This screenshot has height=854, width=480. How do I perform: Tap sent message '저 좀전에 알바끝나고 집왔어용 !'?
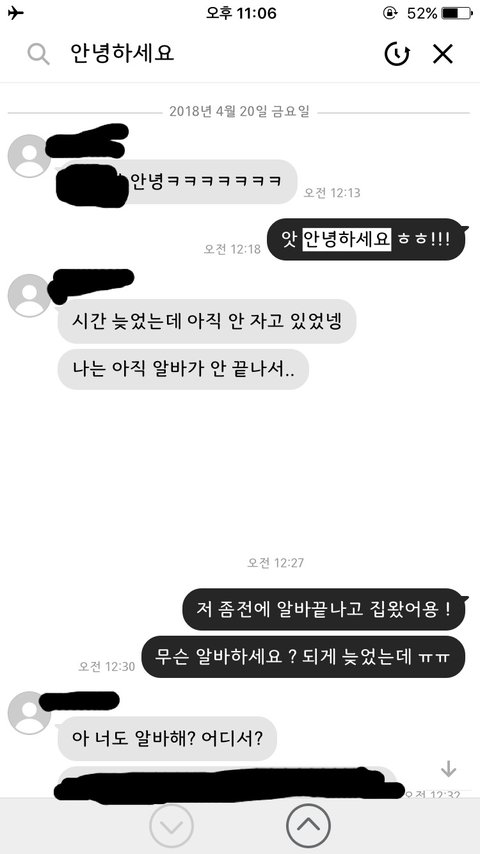324,609
